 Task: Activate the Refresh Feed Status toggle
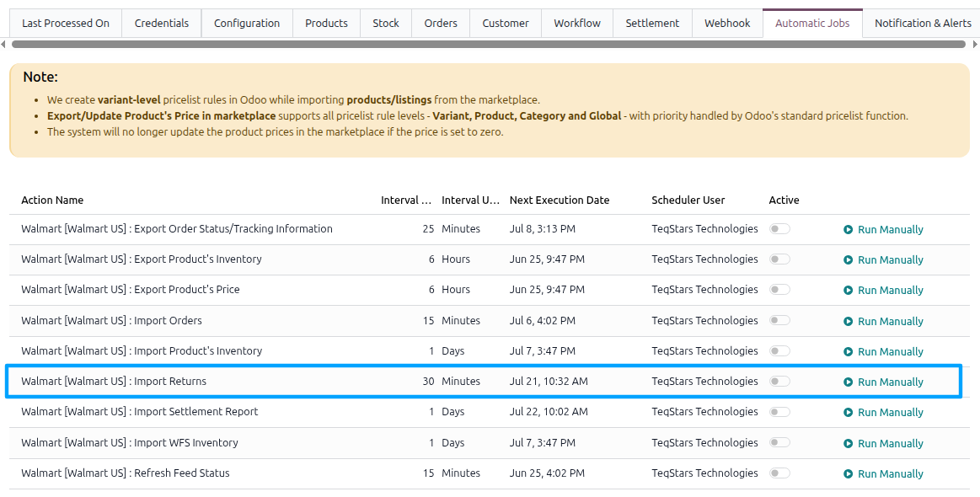click(779, 473)
